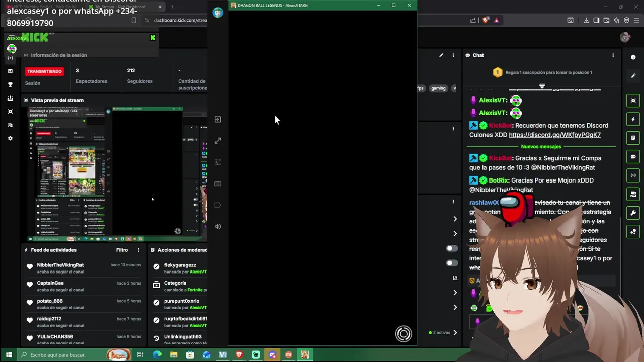644x362 pixels.
Task: Click the KickBot username in Discord message
Action: pos(500,126)
